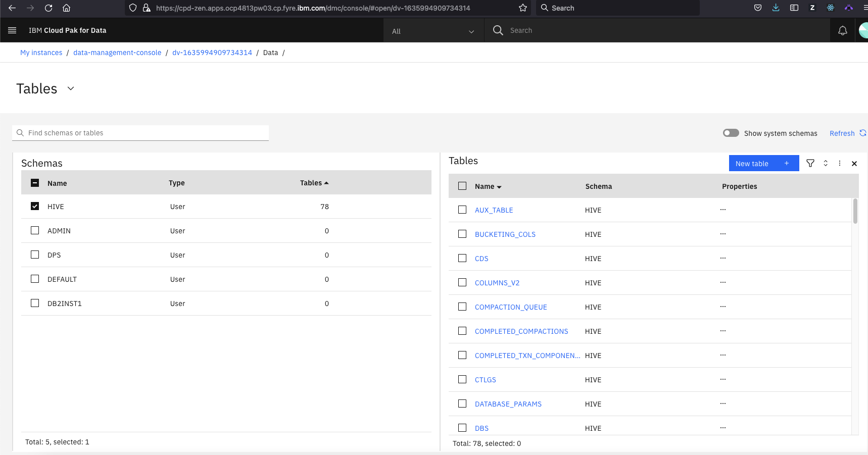Open the vertical overflow menu in Tables panel
This screenshot has height=455, width=868.
[840, 163]
